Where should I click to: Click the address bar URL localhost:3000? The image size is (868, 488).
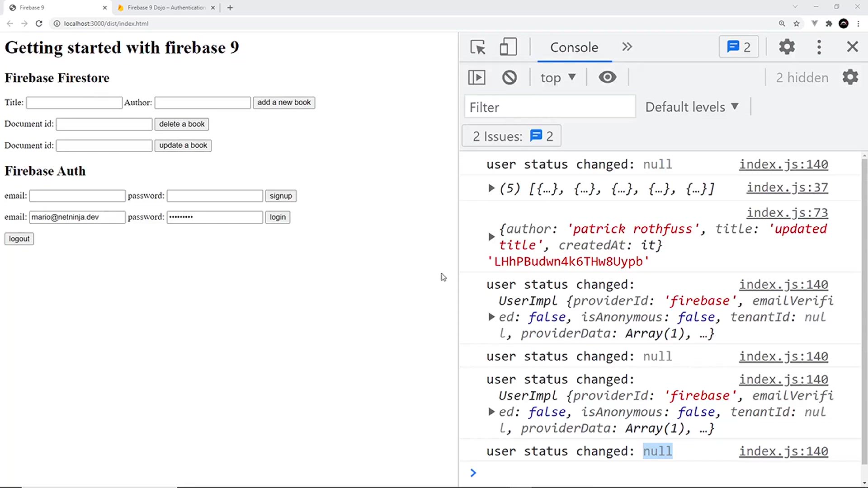[106, 23]
